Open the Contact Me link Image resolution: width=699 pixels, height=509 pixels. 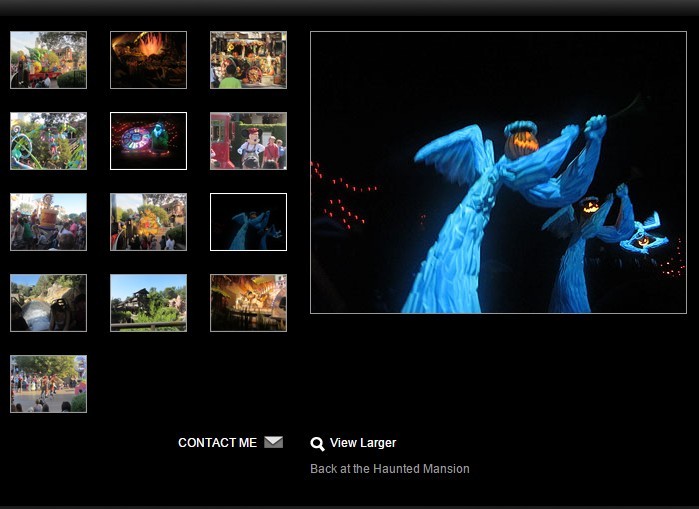pos(217,443)
